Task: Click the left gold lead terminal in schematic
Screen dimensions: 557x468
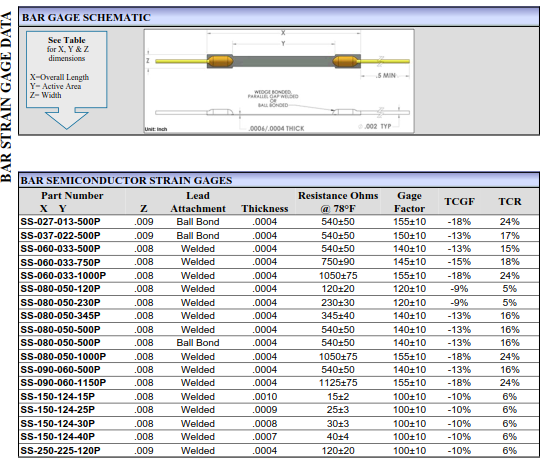Action: 220,61
